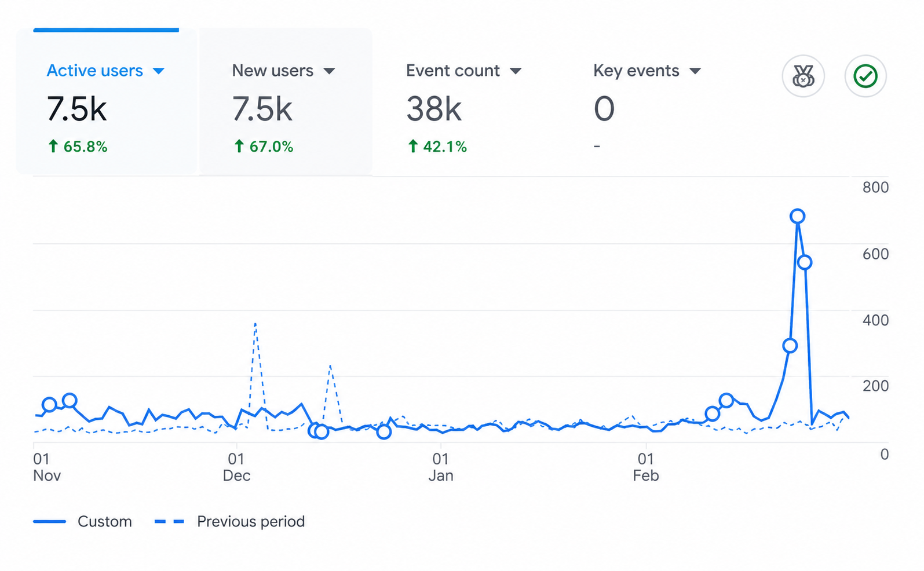Click the 01 Nov axis label
The width and height of the screenshot is (924, 571).
click(47, 467)
